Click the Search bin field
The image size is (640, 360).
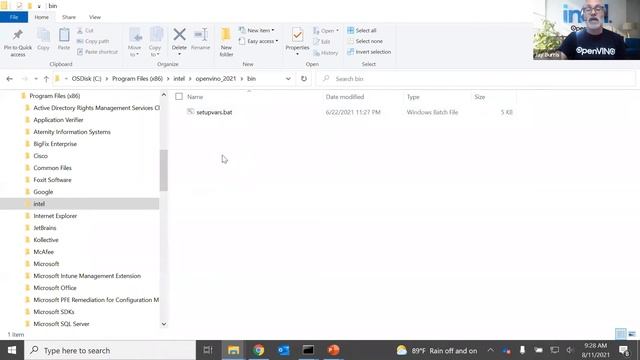tap(476, 79)
